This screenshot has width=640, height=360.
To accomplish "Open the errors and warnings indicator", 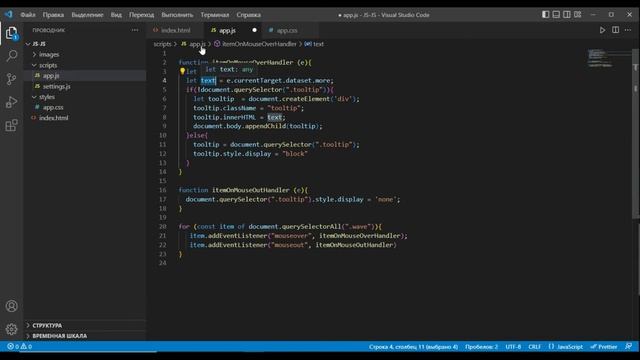I will [x=20, y=347].
